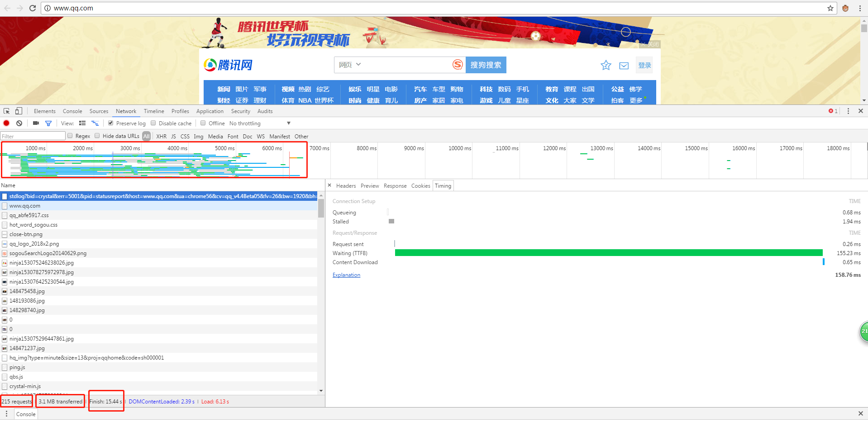
Task: Filter requests by XHR type
Action: (x=161, y=136)
